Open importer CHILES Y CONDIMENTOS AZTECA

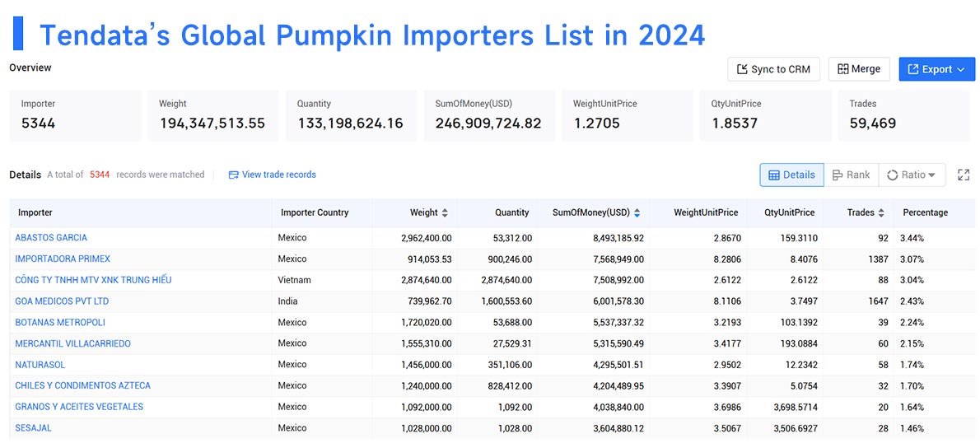point(82,385)
